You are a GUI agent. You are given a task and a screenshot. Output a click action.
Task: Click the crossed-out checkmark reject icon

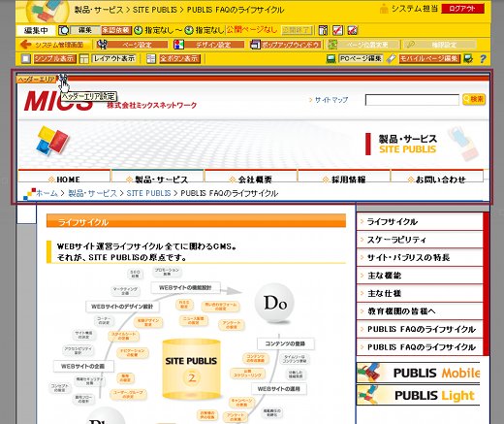click(x=353, y=30)
